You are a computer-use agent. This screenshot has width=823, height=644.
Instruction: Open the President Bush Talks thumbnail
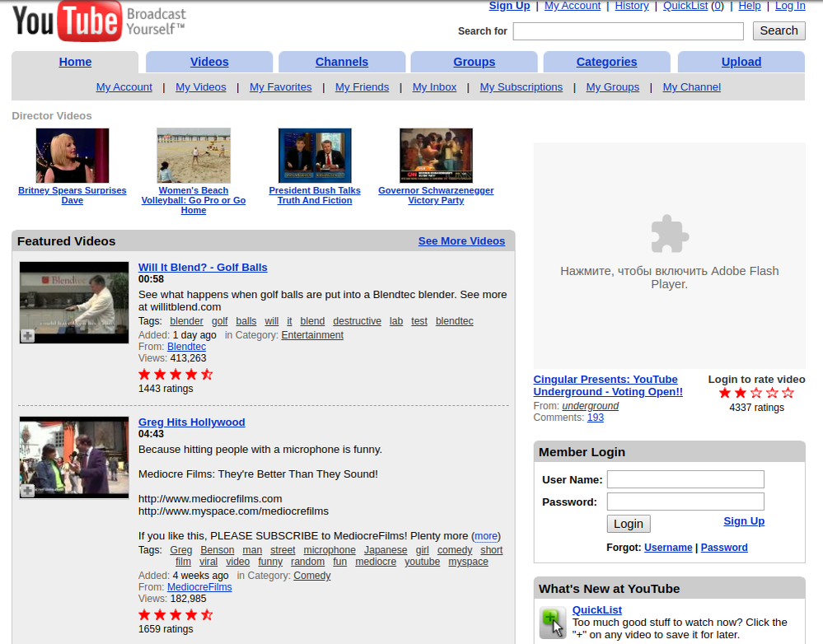click(x=315, y=156)
